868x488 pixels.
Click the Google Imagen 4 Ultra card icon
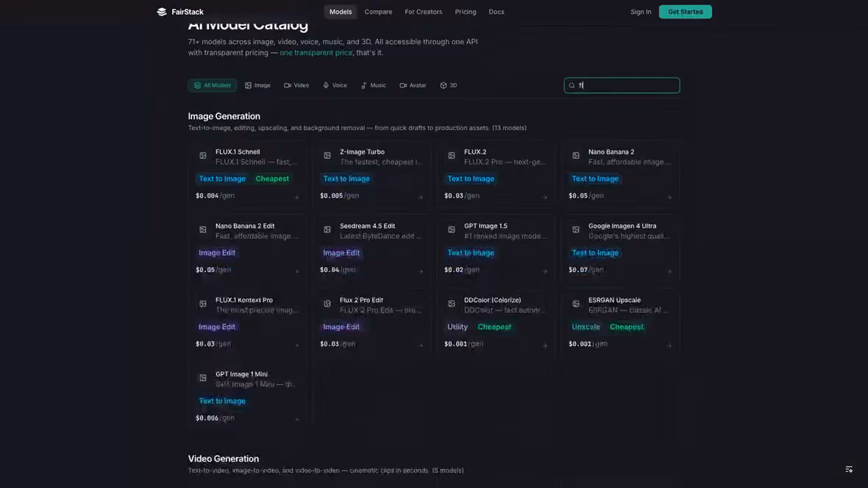coord(576,229)
